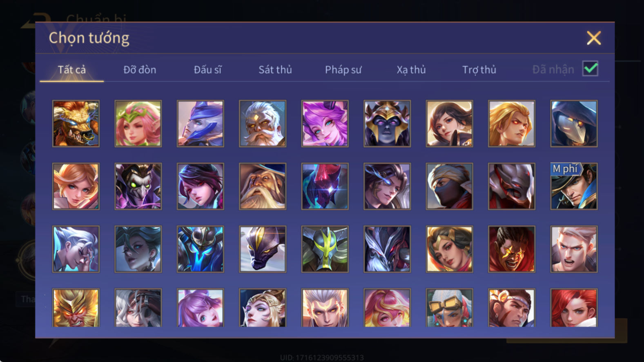644x362 pixels.
Task: Select the hooded plague-mask hero portrait
Action: pyautogui.click(x=574, y=124)
